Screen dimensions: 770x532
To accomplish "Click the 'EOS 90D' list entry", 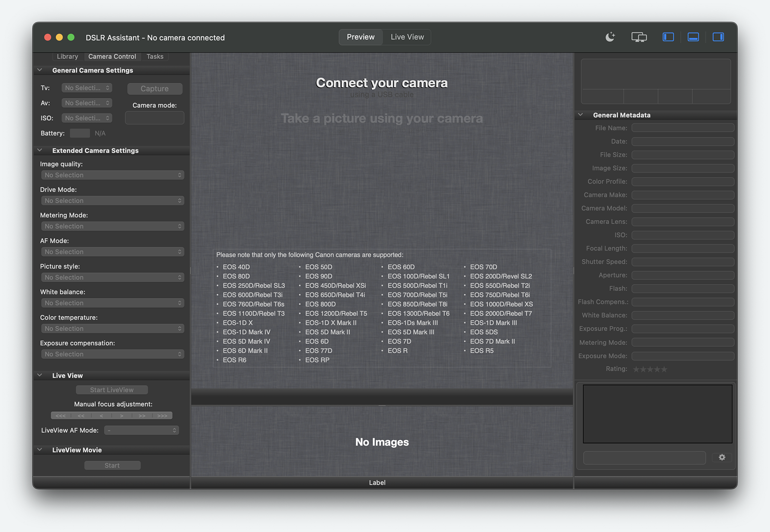I will 319,276.
